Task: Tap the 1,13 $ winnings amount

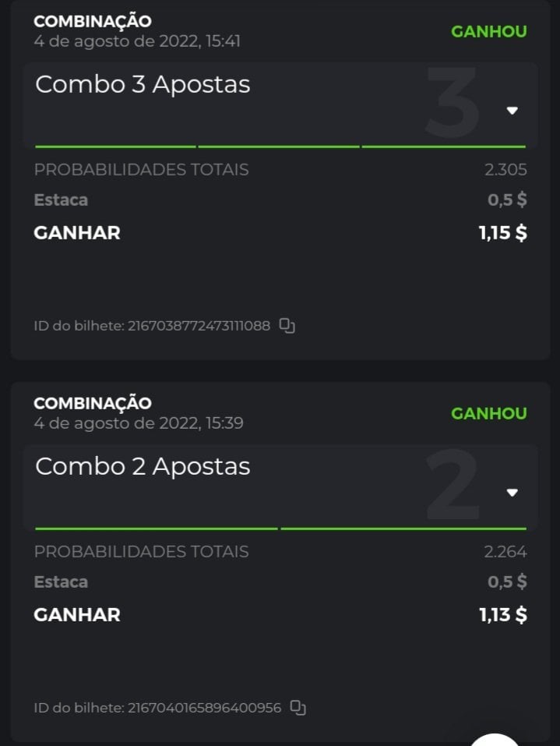Action: (x=502, y=614)
